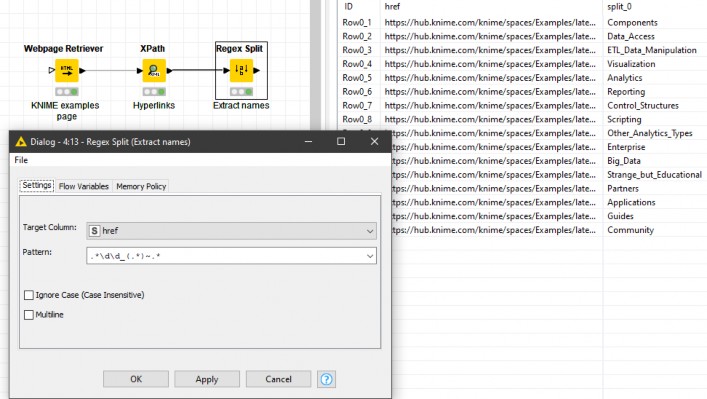The image size is (707, 399).
Task: Click the Cancel button
Action: click(x=278, y=379)
